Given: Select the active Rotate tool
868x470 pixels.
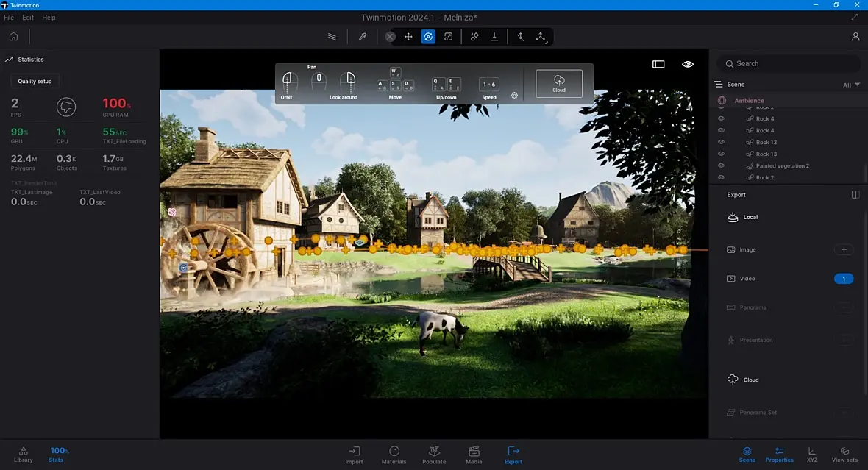Looking at the screenshot, I should 428,37.
